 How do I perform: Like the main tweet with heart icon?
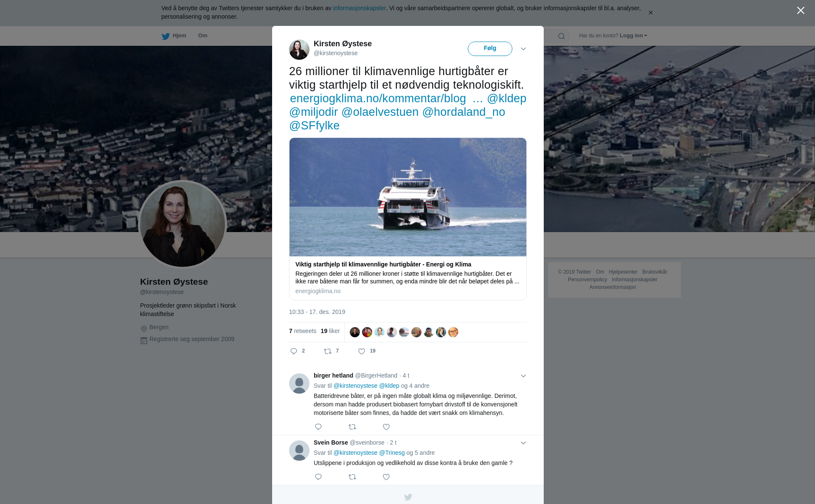[x=362, y=351]
